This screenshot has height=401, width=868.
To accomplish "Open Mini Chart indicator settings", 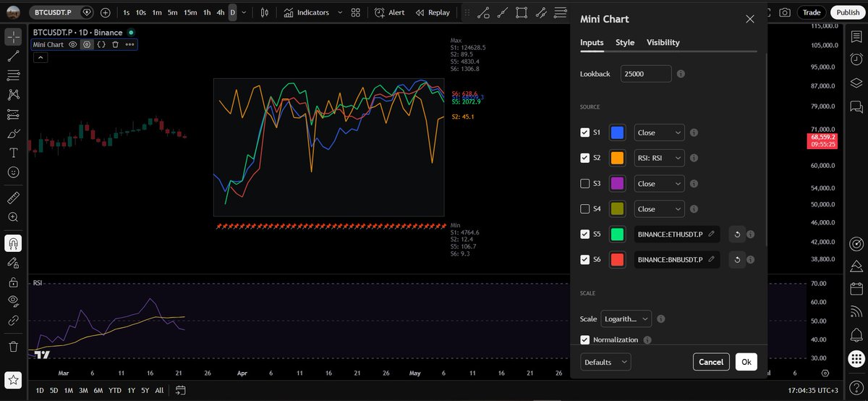I will 87,44.
